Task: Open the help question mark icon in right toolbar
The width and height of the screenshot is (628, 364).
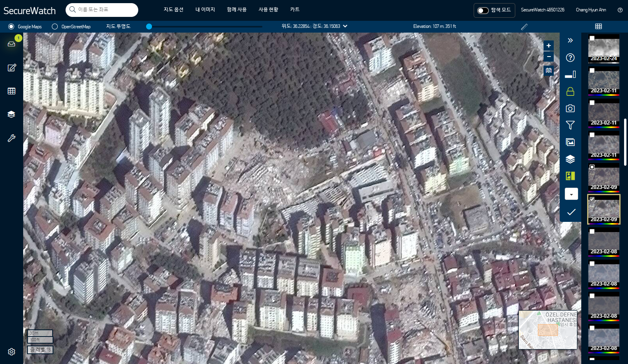Action: [570, 58]
